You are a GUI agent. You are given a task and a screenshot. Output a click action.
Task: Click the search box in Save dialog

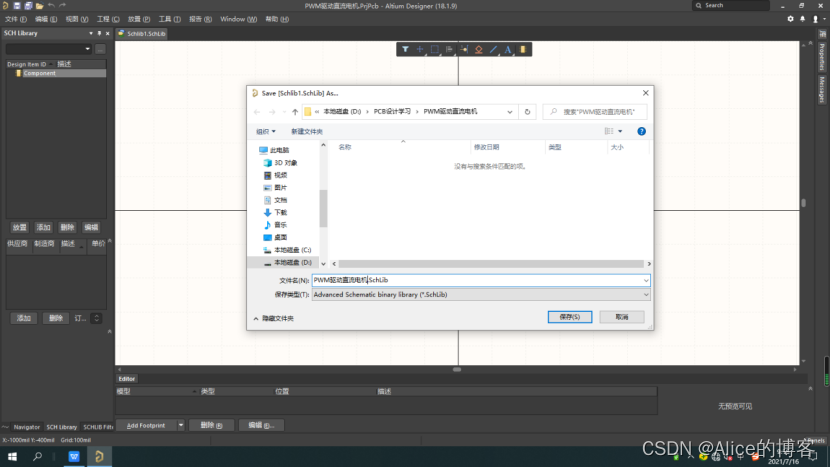click(x=595, y=112)
